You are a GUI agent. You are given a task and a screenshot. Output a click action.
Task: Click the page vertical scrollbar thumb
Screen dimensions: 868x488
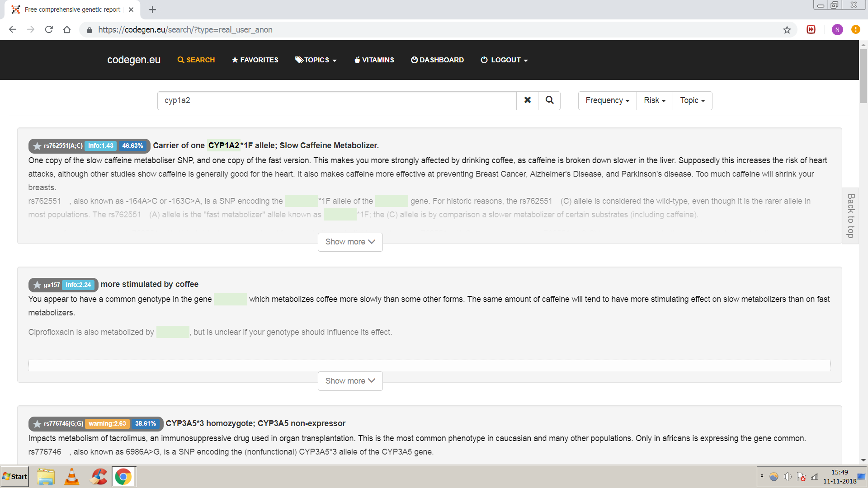pyautogui.click(x=863, y=76)
